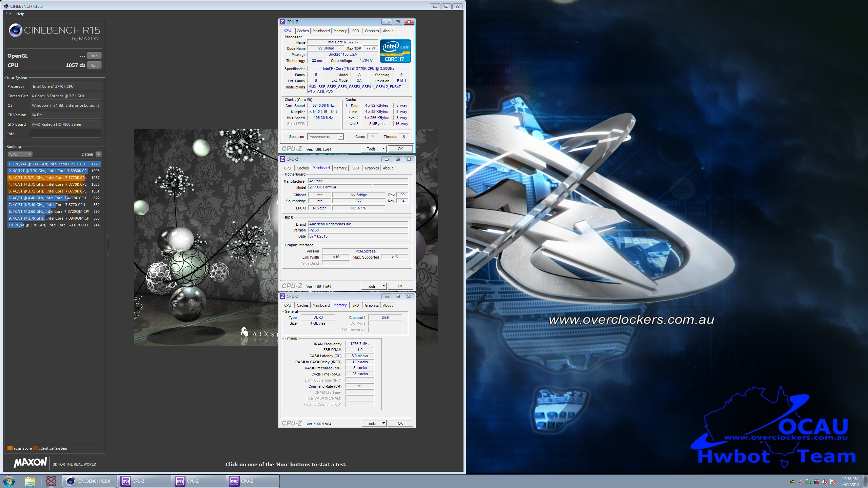Click Tools button in Memory CPU-Z window
868x488 pixels.
point(371,423)
